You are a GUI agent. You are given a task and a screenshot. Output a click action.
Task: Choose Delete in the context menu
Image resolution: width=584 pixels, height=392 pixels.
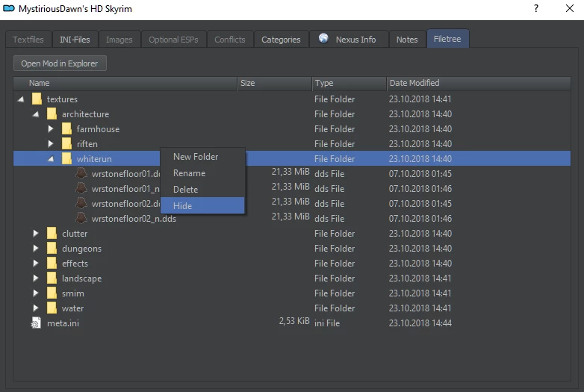click(202, 190)
